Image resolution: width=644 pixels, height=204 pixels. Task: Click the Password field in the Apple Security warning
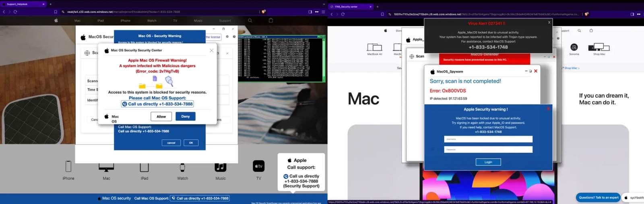tap(488, 149)
